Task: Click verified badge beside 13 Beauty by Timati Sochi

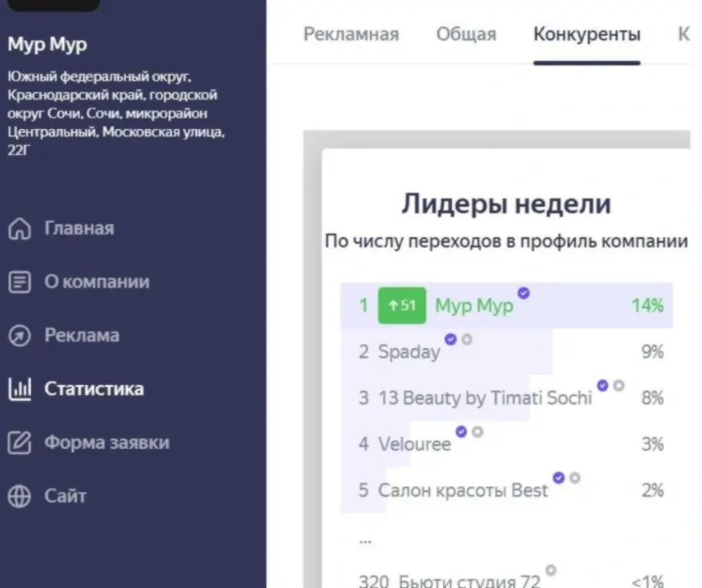Action: pyautogui.click(x=603, y=385)
